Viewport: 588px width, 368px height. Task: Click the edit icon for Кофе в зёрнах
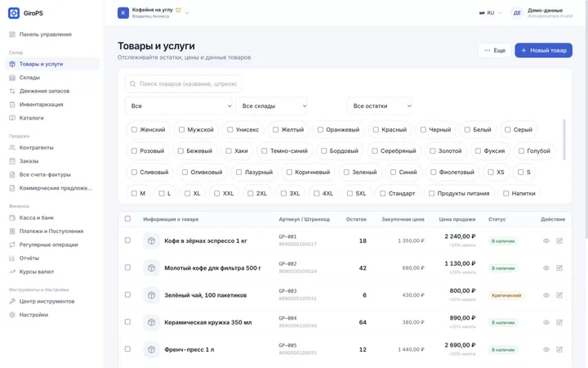559,240
